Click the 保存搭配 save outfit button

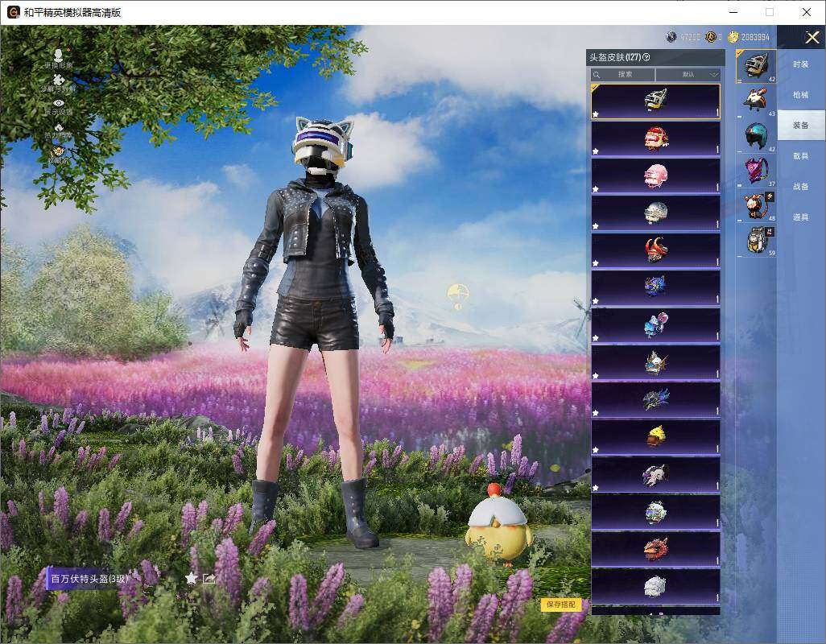(560, 604)
